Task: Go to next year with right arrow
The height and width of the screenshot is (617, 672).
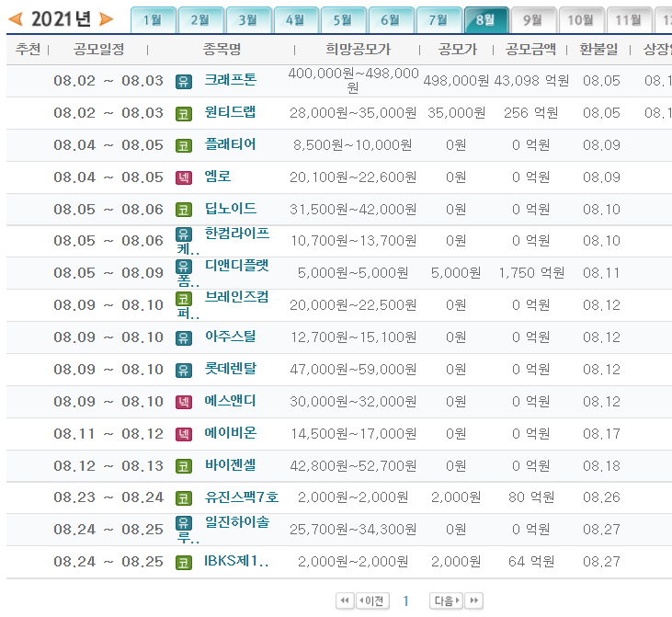Action: (x=106, y=19)
